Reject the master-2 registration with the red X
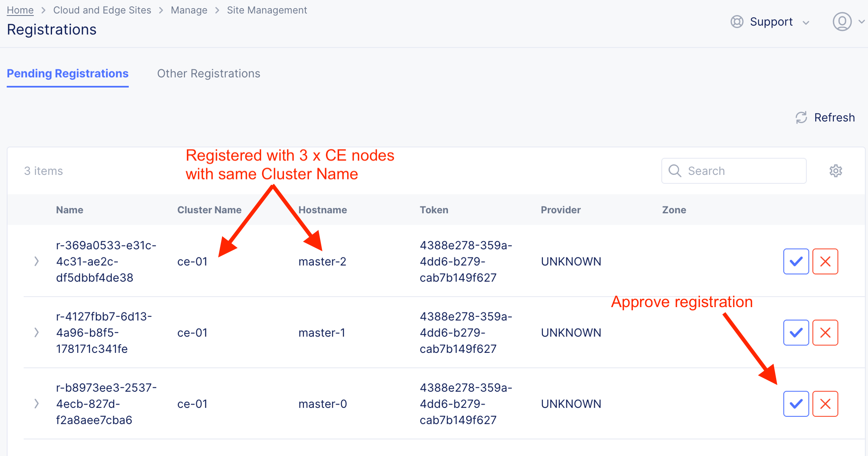 [x=825, y=261]
